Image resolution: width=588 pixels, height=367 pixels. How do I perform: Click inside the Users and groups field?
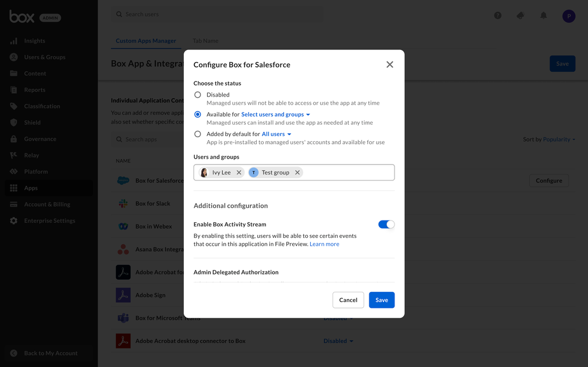347,172
